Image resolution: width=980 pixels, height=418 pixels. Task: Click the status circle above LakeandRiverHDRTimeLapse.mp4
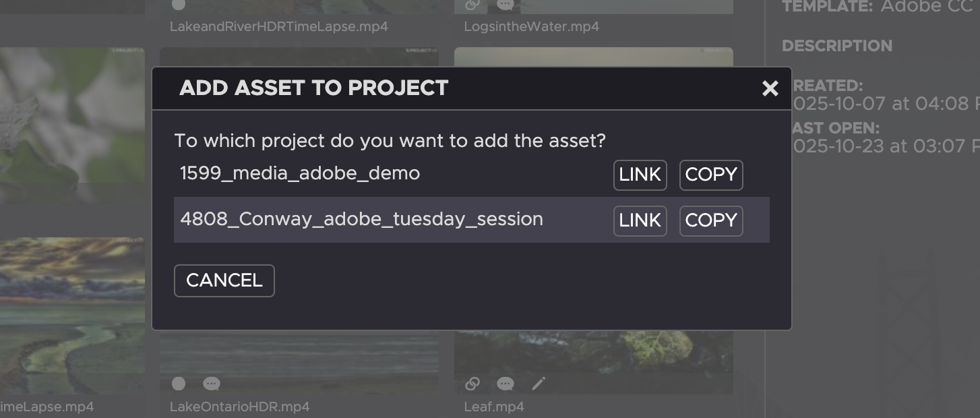point(179,5)
